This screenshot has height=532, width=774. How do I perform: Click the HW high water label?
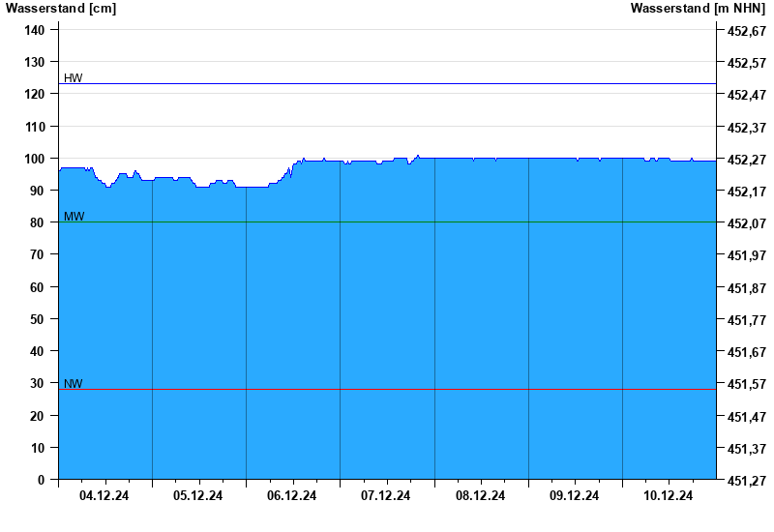74,78
